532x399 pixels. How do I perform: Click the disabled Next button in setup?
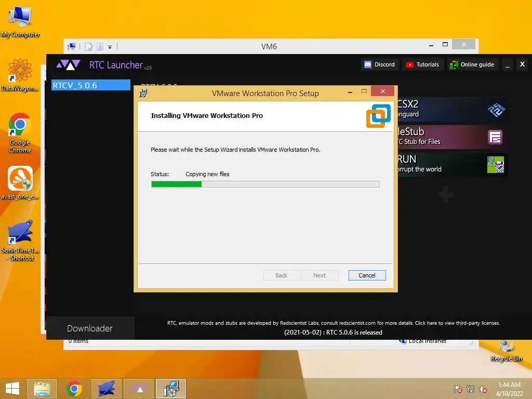coord(320,275)
